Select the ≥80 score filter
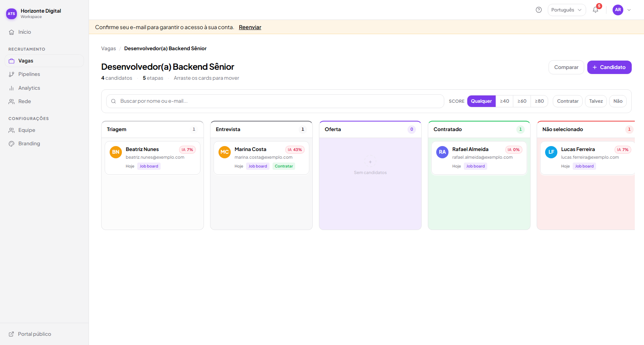Viewport: 644px width, 345px height. (x=539, y=101)
